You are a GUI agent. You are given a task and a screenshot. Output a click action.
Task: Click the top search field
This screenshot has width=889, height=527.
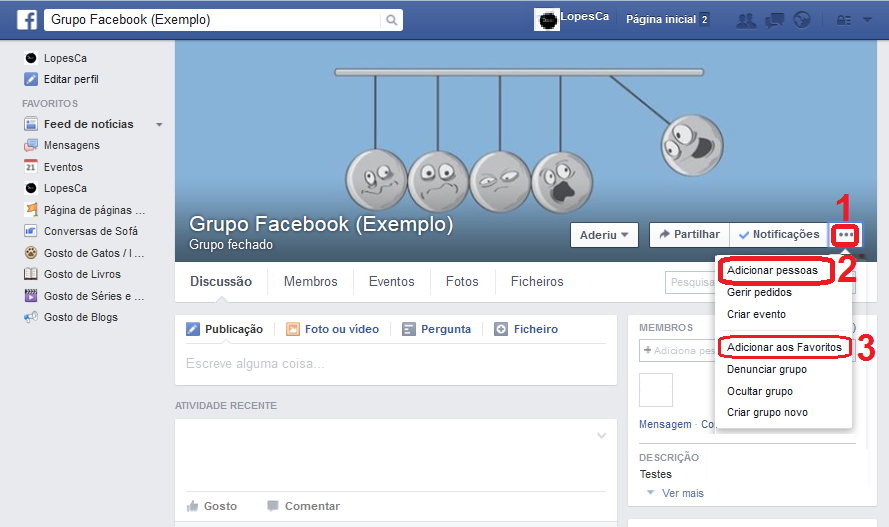213,20
